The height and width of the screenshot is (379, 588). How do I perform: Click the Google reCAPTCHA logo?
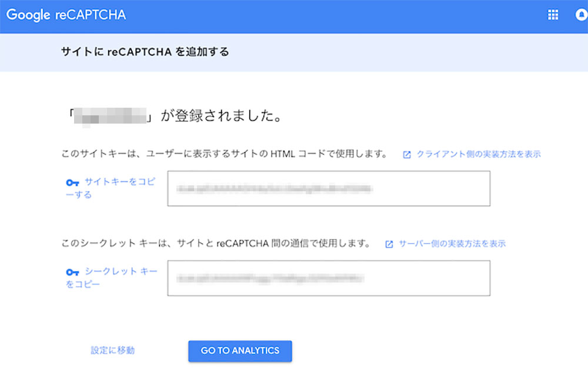(x=66, y=15)
